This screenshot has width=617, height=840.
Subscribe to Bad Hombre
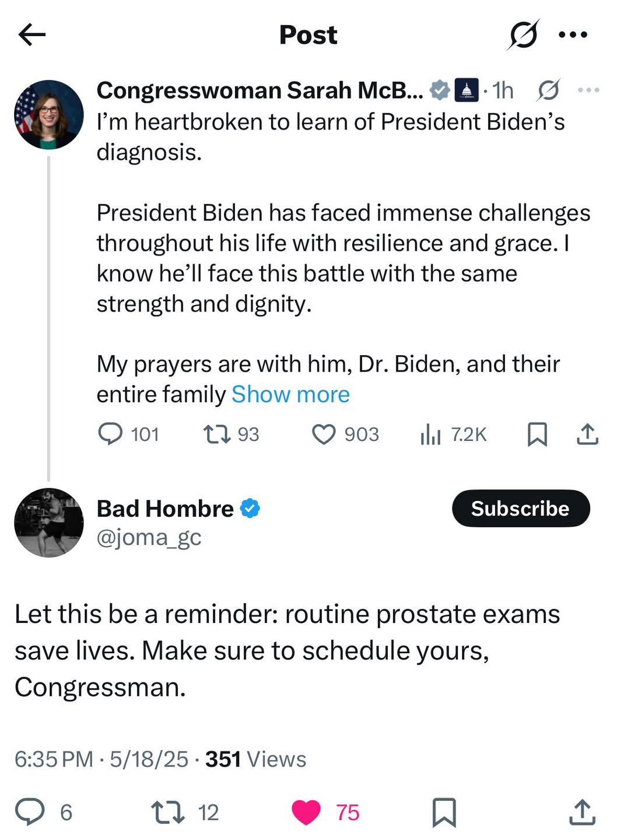coord(520,509)
